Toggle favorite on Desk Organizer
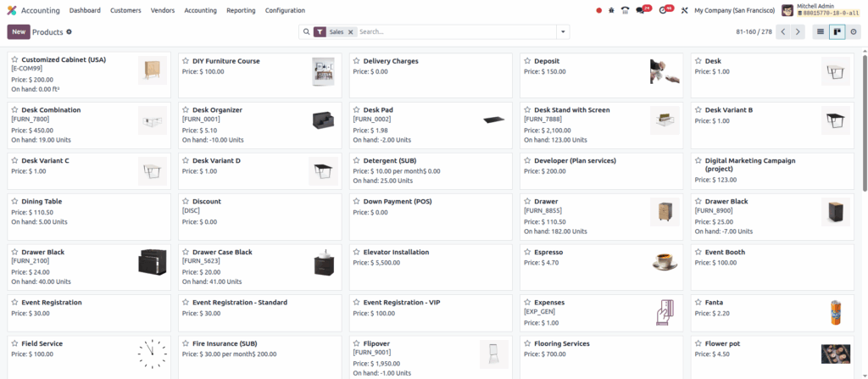868x379 pixels. pos(186,109)
